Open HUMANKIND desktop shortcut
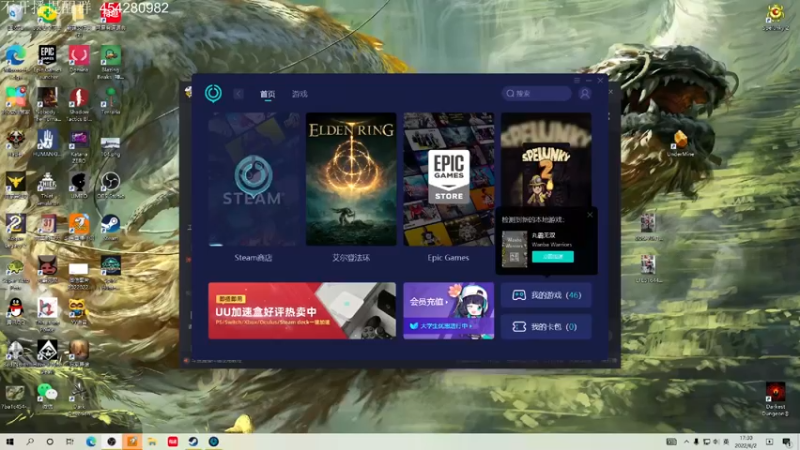 47,143
